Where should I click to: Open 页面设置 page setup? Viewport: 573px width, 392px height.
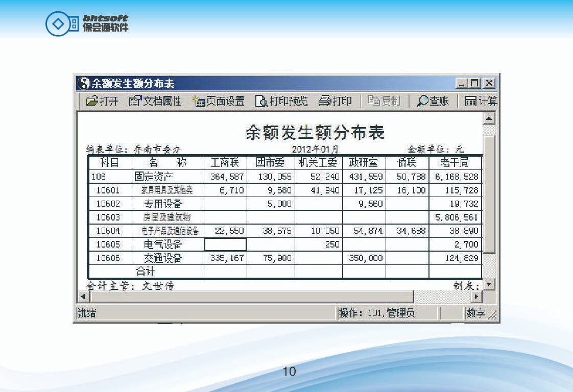198,101
